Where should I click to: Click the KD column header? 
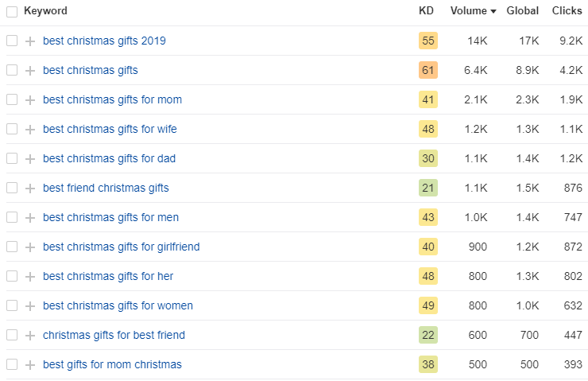(426, 10)
